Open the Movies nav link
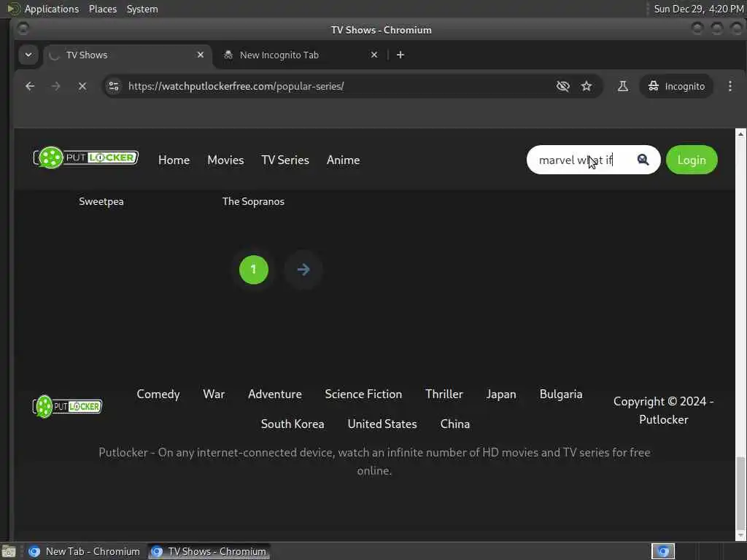 pos(225,160)
